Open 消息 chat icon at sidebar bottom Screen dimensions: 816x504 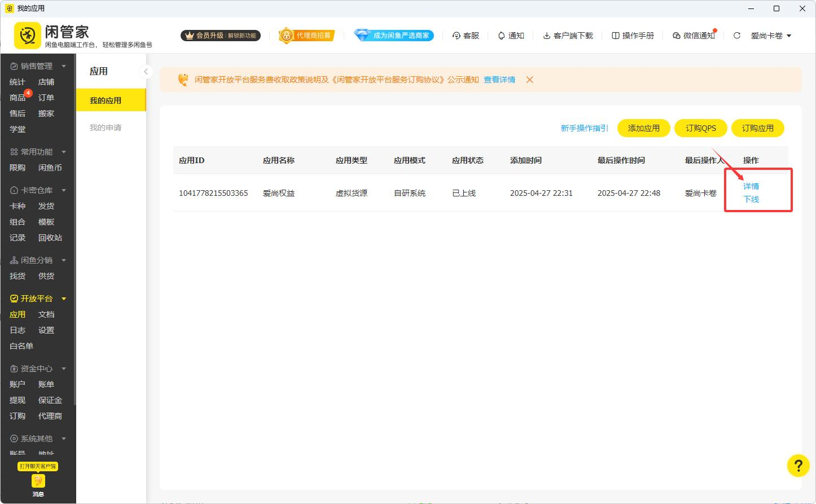click(x=37, y=482)
